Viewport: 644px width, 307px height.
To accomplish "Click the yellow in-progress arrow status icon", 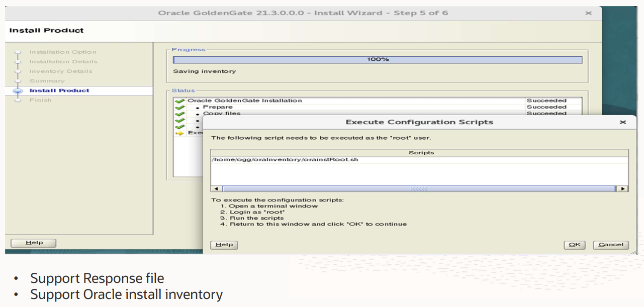I will 179,133.
